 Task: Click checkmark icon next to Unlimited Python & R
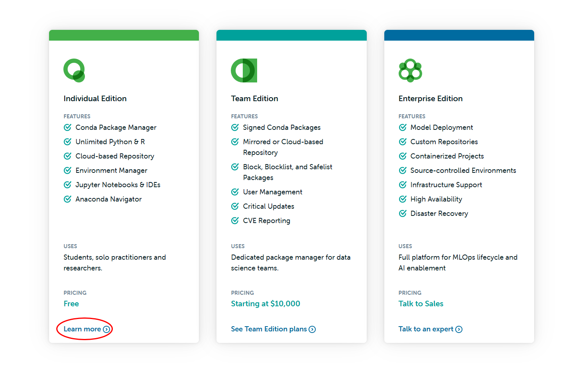(68, 142)
